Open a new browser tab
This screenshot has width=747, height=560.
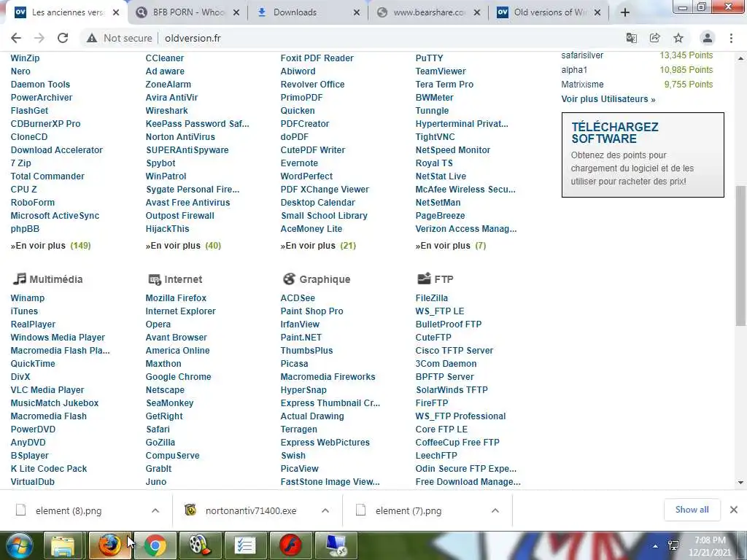point(625,12)
